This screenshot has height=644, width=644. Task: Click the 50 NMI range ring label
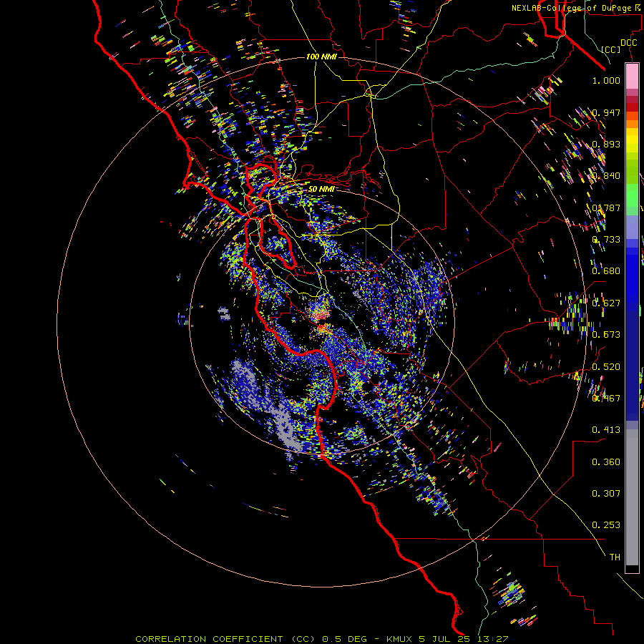pyautogui.click(x=321, y=189)
